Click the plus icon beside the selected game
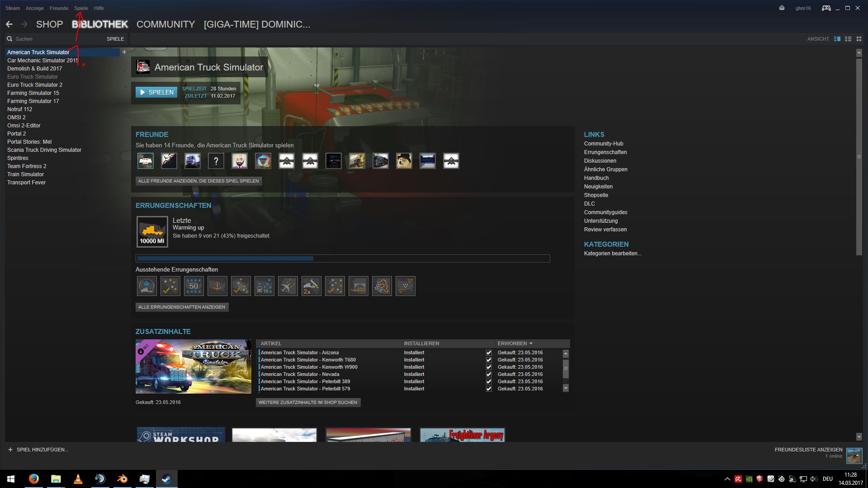 coord(124,52)
